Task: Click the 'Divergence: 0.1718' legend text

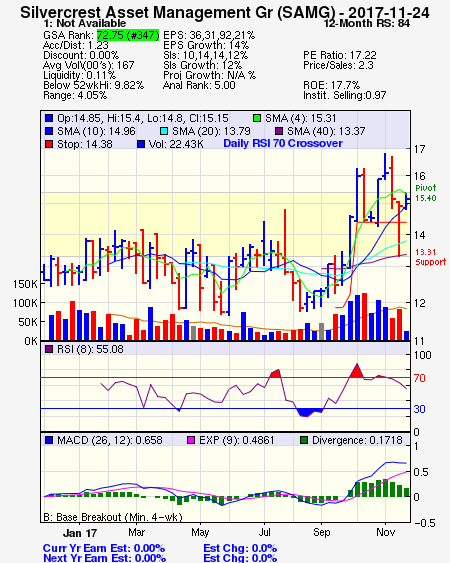Action: coord(357,440)
